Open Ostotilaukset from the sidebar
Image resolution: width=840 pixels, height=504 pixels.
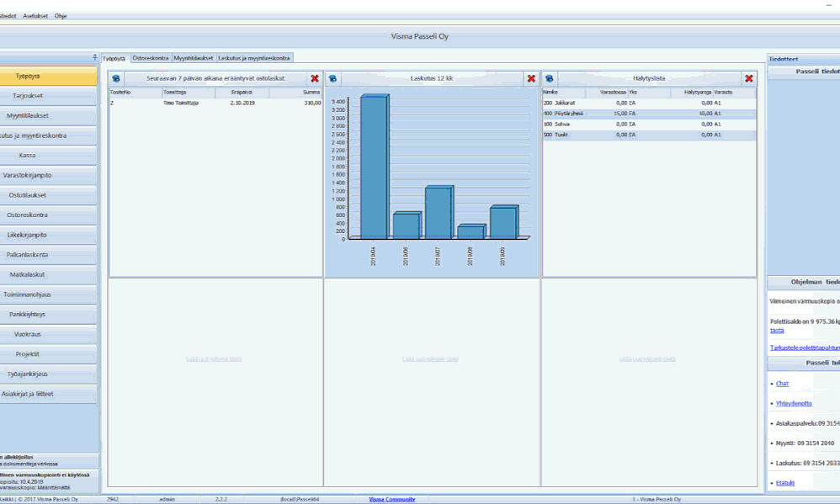tap(48, 195)
